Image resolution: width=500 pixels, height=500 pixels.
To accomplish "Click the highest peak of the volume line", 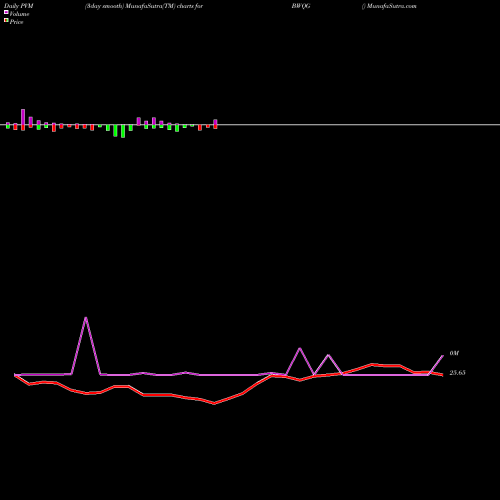I will click(86, 318).
